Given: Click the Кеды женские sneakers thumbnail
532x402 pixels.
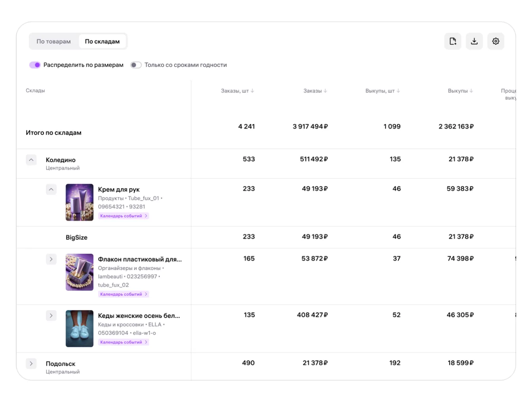Looking at the screenshot, I should coord(80,328).
